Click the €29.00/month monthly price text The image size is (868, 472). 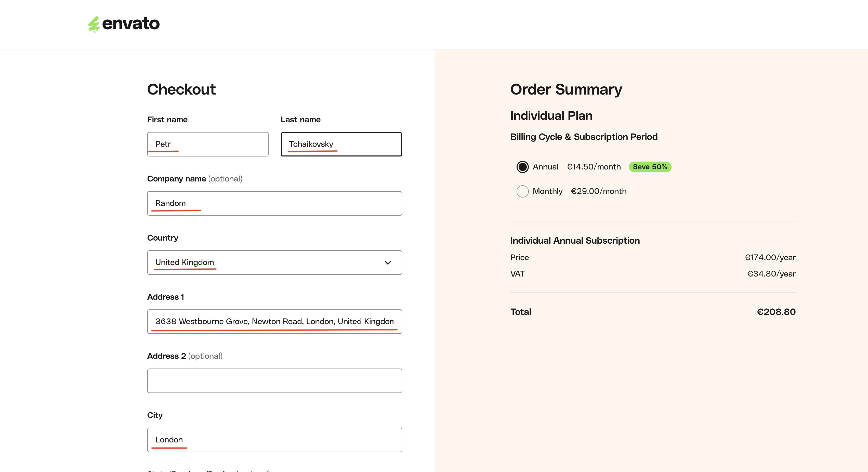pyautogui.click(x=599, y=191)
